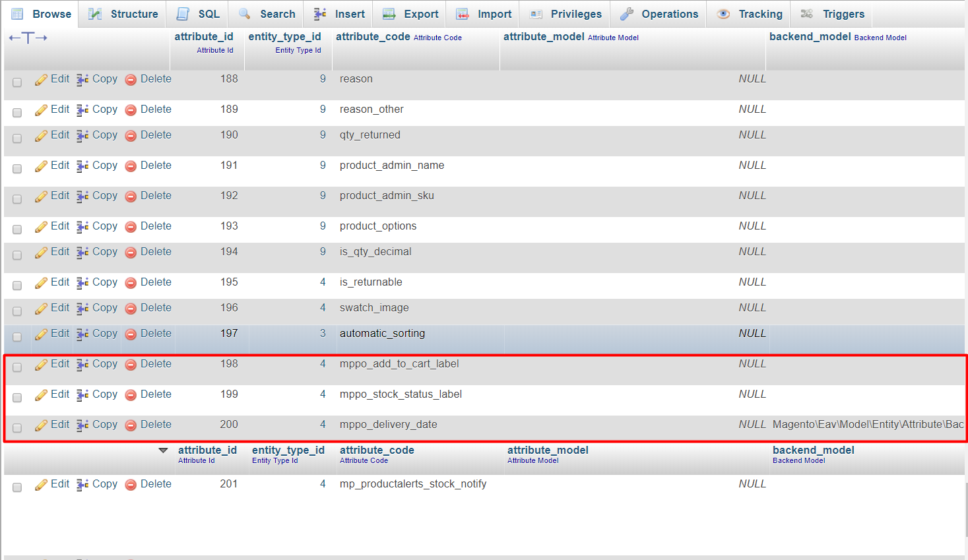The width and height of the screenshot is (968, 560).
Task: Sort by attribute_code in top header
Action: pos(373,37)
